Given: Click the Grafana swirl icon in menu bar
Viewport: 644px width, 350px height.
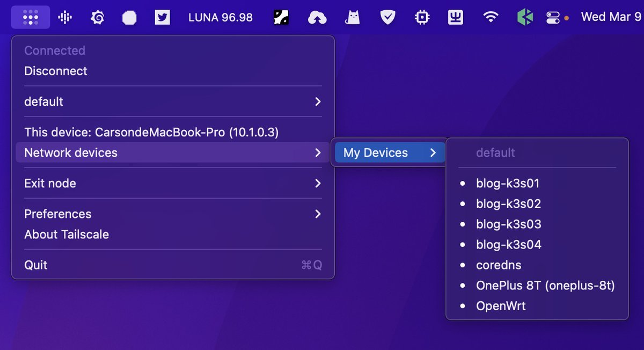Looking at the screenshot, I should pos(97,18).
